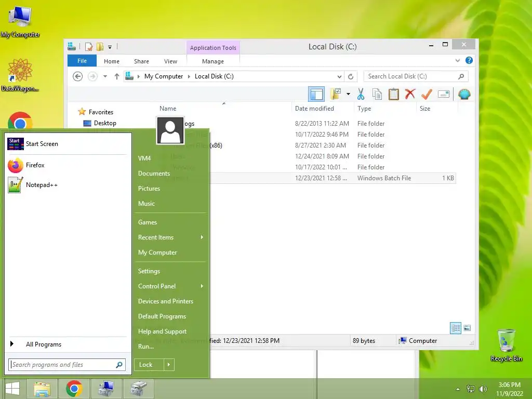Click the Lock button
Screen dimensions: 532x399
coord(149,365)
